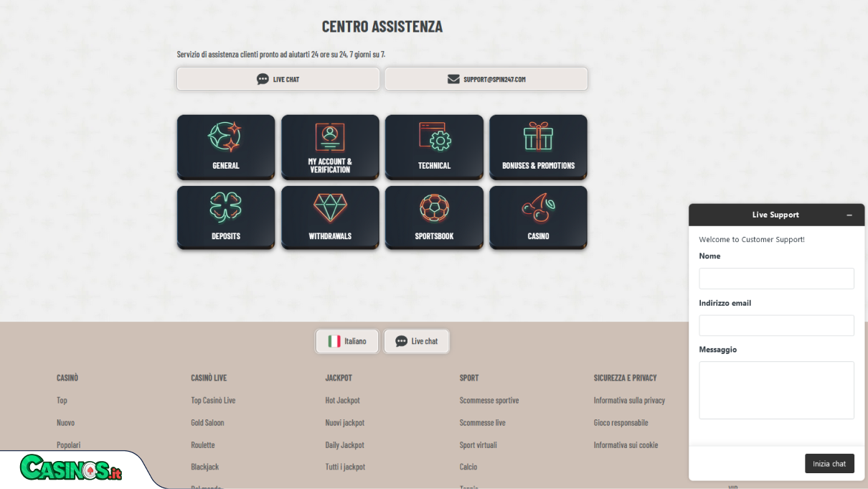Click the Sicurezza e Privacy footer heading
The width and height of the screenshot is (868, 489).
coord(625,378)
